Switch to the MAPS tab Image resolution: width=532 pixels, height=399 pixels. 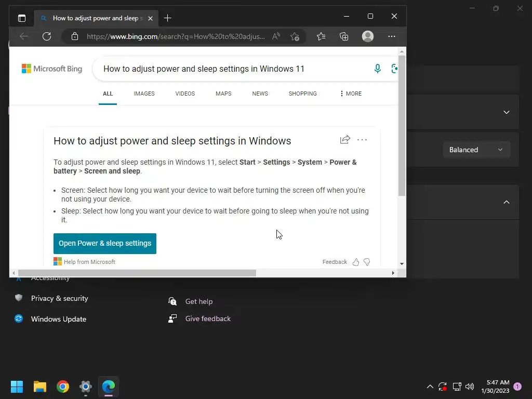(223, 94)
